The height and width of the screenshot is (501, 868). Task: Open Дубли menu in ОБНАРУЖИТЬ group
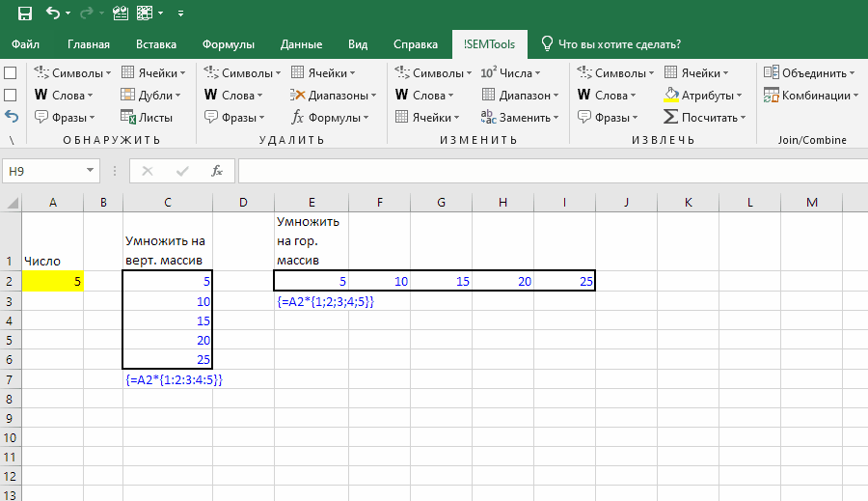(151, 96)
